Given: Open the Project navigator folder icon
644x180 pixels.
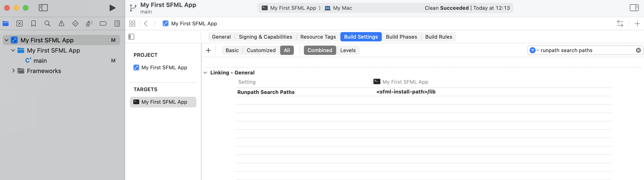Looking at the screenshot, I should click(x=6, y=23).
